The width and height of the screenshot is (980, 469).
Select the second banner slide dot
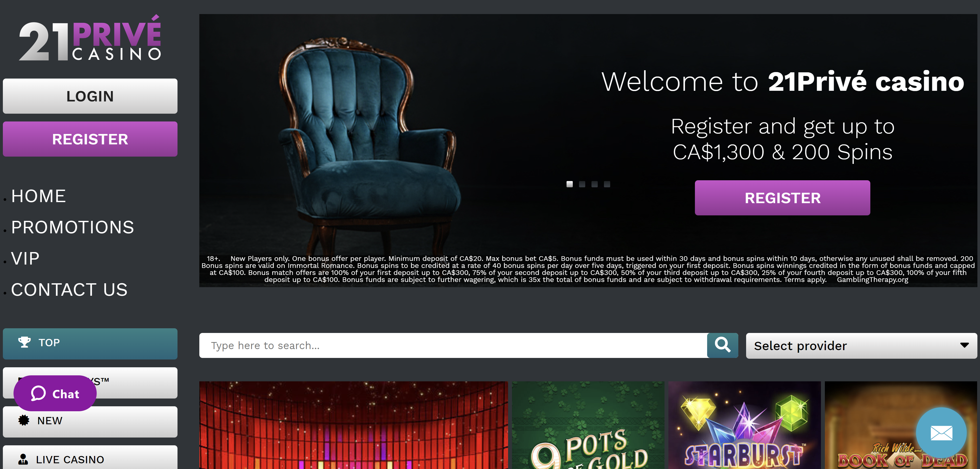coord(582,184)
